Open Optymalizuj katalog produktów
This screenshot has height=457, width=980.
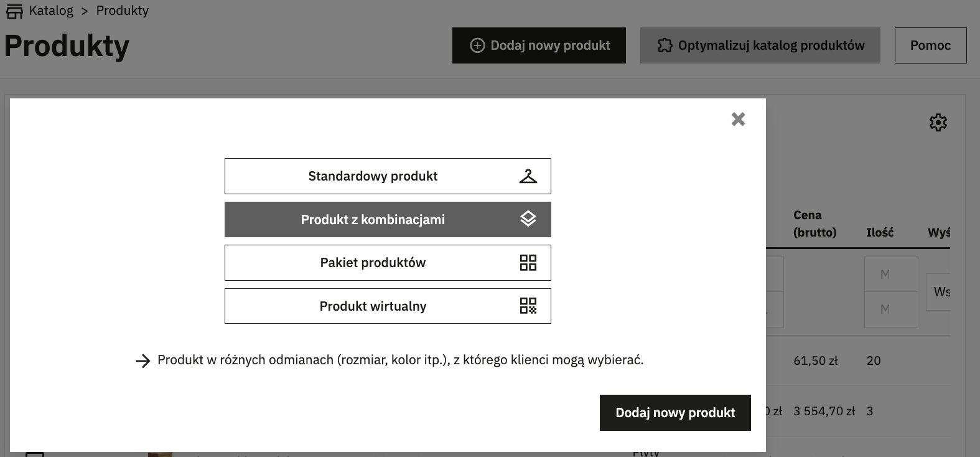760,45
